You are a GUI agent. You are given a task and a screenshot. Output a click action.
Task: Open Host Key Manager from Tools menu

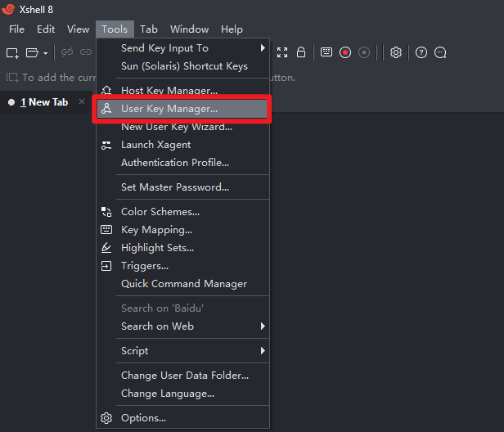tap(169, 91)
